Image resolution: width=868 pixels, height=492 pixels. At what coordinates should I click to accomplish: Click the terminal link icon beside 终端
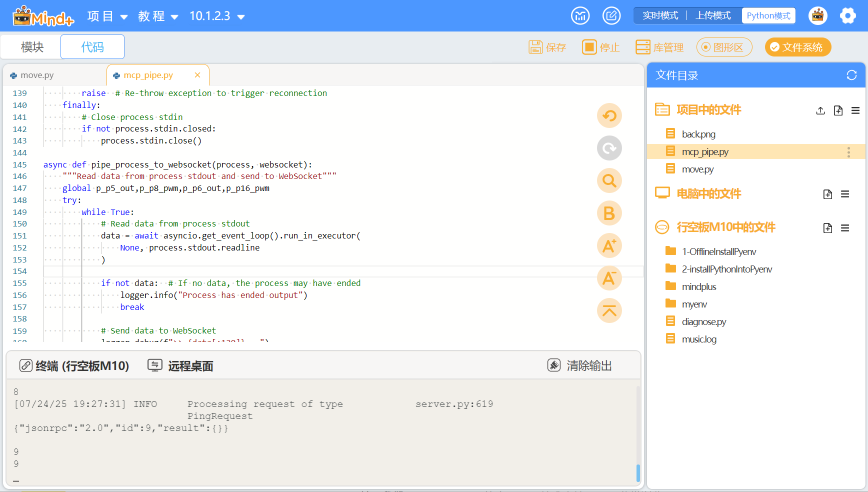[x=26, y=365]
